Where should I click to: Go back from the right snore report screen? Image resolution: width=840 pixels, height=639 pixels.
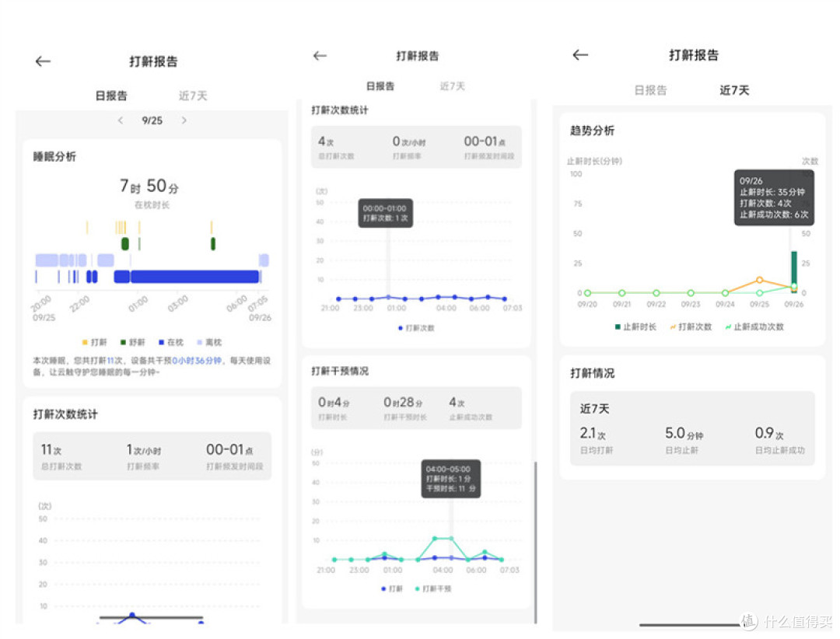580,54
